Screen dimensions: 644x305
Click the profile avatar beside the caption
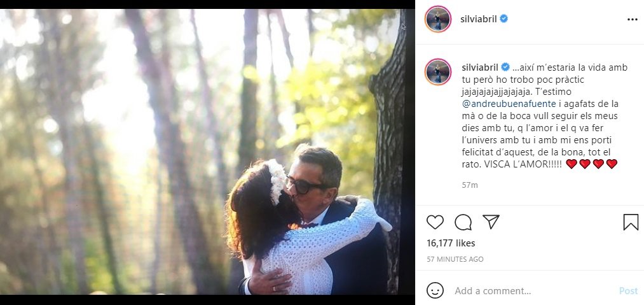[438, 72]
